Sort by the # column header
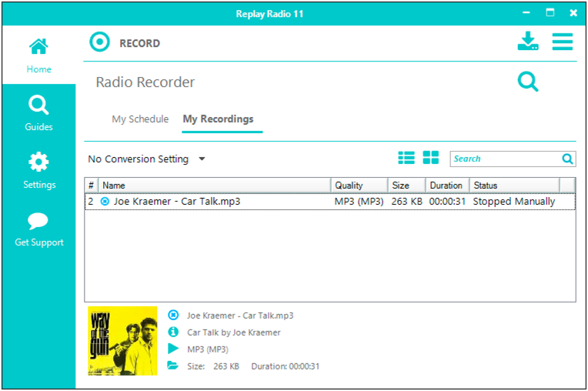This screenshot has width=588, height=391. [x=91, y=185]
